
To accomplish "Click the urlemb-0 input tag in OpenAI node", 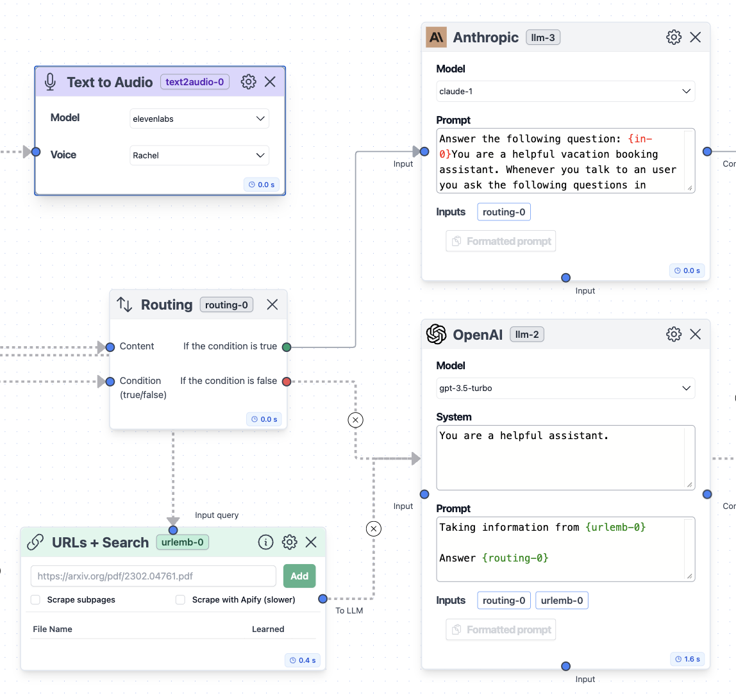I will (562, 601).
